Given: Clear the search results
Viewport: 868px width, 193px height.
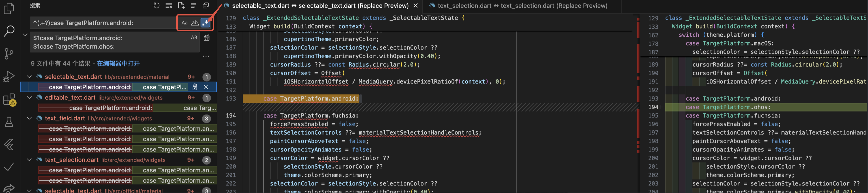Looking at the screenshot, I should click(169, 5).
